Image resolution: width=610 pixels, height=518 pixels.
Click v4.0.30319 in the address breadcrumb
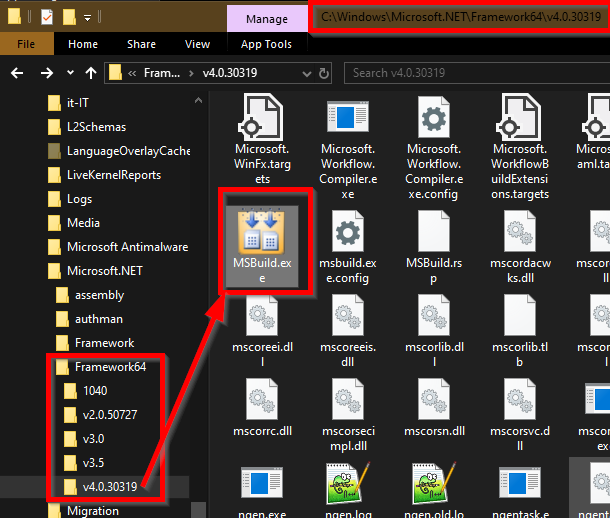pyautogui.click(x=230, y=73)
